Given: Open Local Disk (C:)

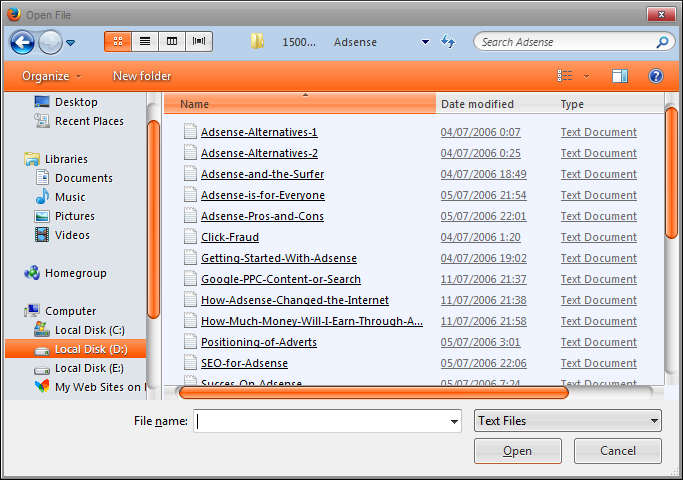Looking at the screenshot, I should [79, 330].
